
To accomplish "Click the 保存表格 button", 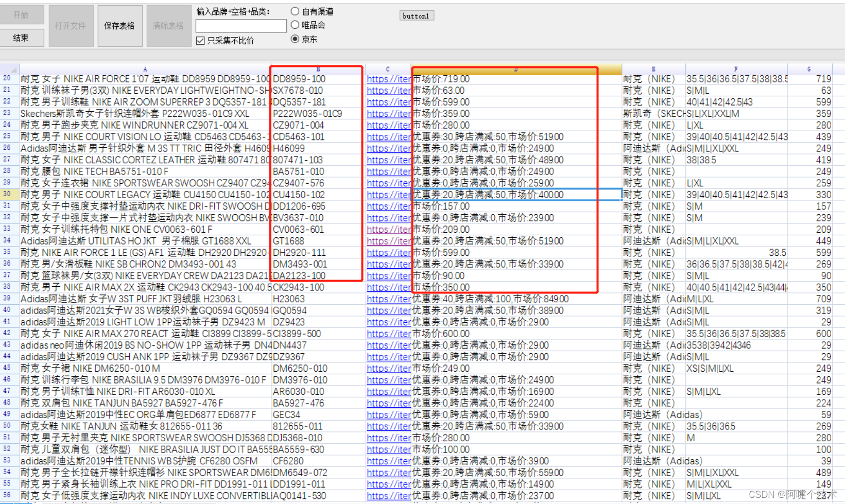I will click(x=119, y=26).
